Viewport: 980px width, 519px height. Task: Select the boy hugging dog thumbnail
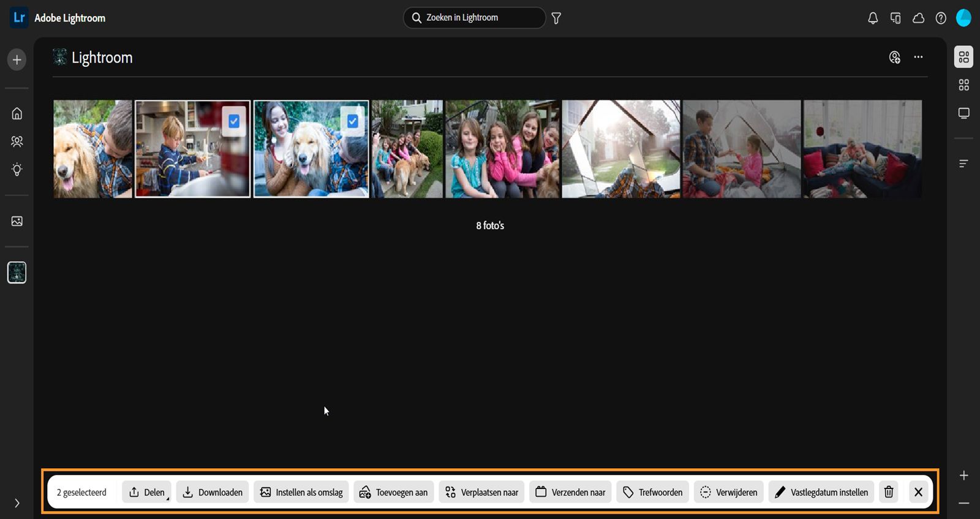coord(92,149)
